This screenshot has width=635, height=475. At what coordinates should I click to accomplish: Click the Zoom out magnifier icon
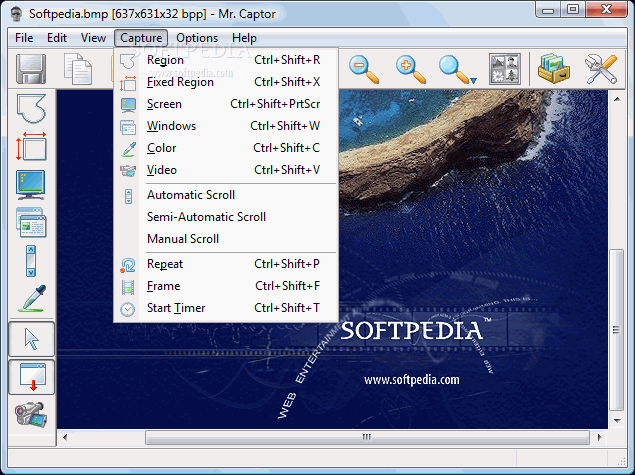(x=364, y=69)
